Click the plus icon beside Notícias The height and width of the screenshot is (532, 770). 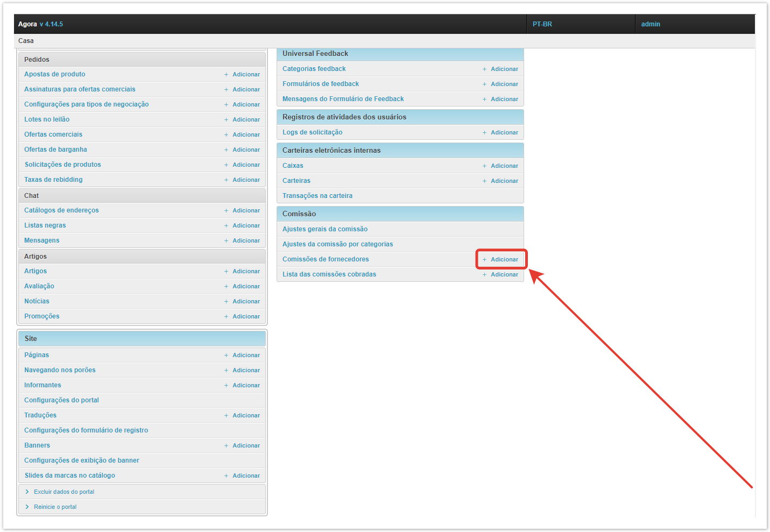tap(226, 302)
